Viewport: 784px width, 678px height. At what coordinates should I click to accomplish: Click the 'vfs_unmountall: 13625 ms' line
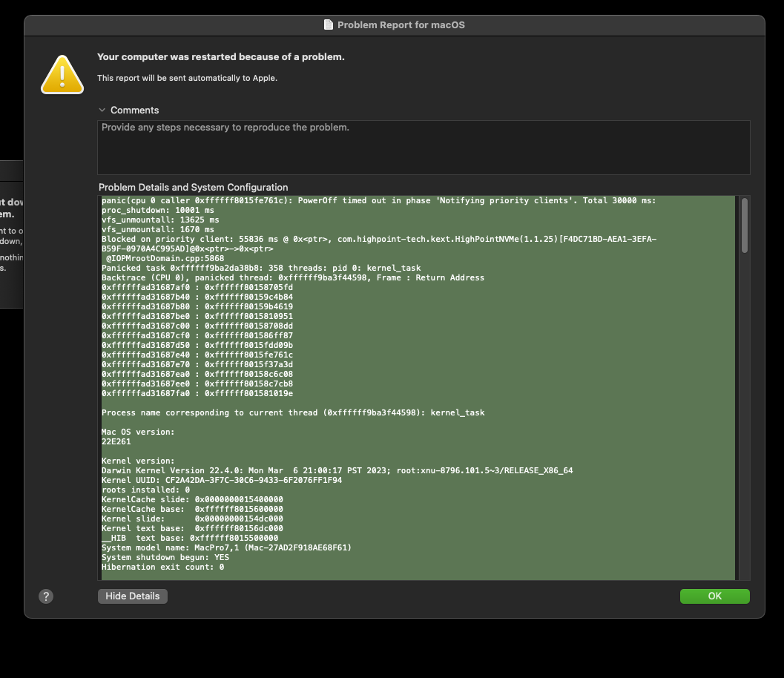pos(160,220)
